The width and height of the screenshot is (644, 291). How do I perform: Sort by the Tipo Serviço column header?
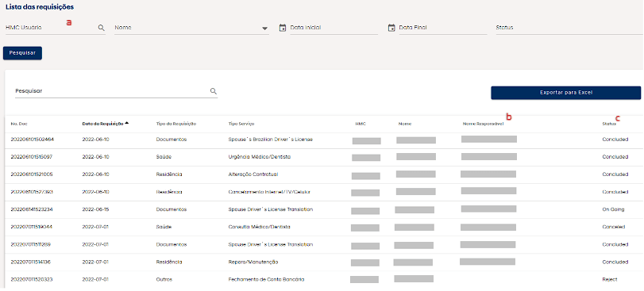(x=241, y=124)
